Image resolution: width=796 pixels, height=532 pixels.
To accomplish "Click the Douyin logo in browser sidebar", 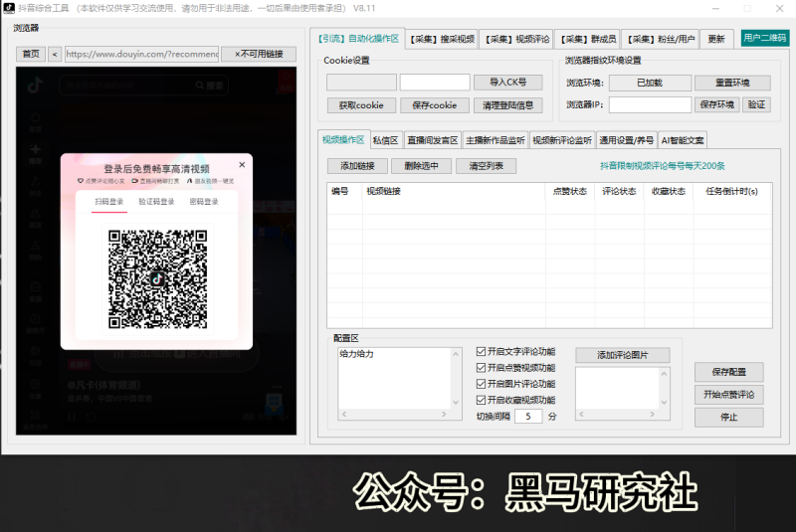I will (x=35, y=86).
